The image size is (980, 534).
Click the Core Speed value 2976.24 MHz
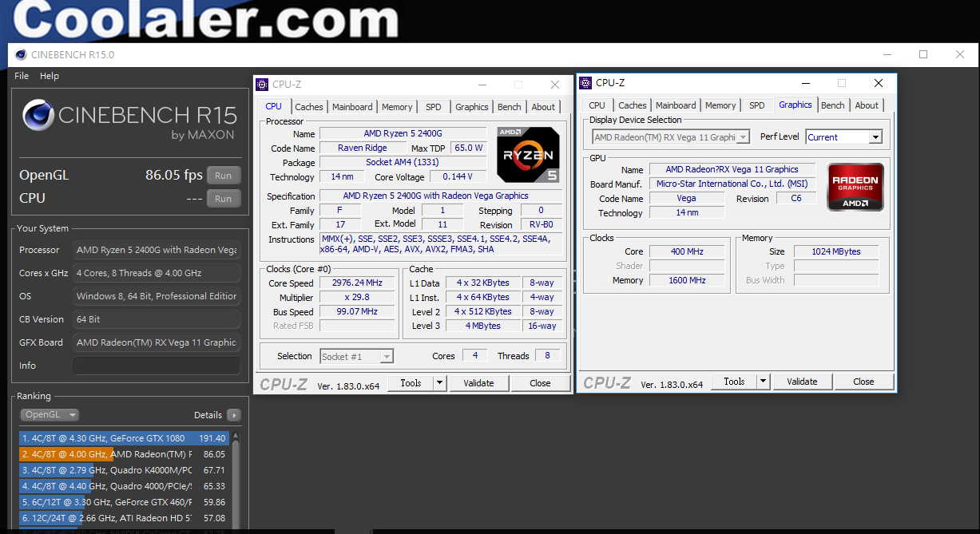pyautogui.click(x=357, y=283)
